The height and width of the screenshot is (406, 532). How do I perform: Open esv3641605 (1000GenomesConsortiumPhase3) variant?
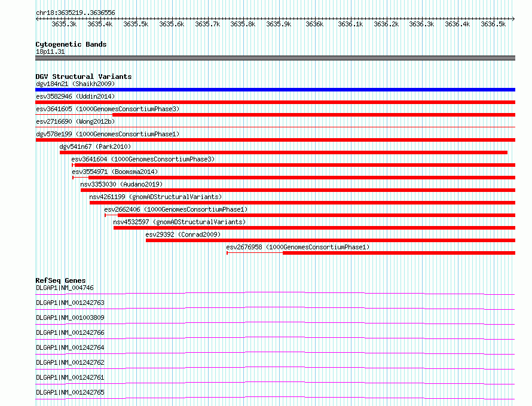[108, 109]
